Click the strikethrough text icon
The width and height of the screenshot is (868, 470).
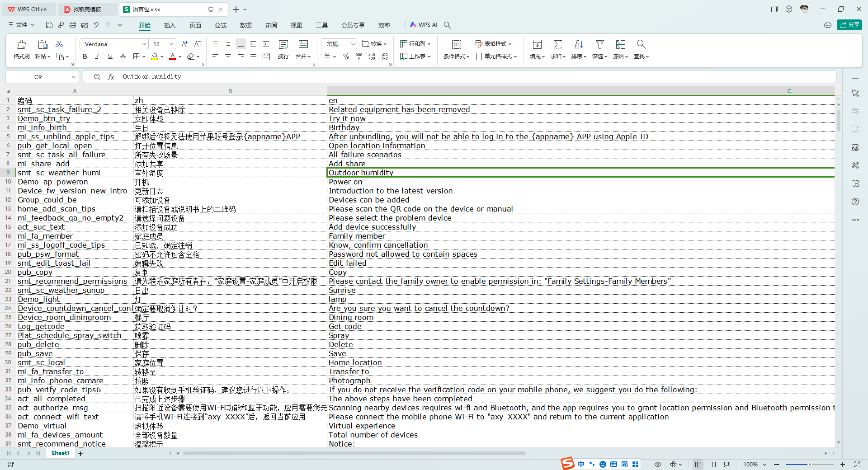(123, 56)
